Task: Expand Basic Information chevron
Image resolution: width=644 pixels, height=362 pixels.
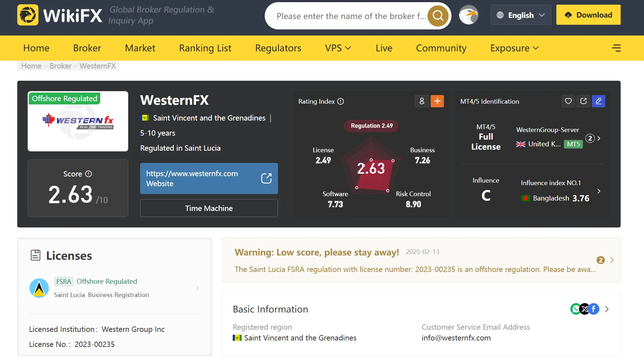Action: [x=607, y=309]
